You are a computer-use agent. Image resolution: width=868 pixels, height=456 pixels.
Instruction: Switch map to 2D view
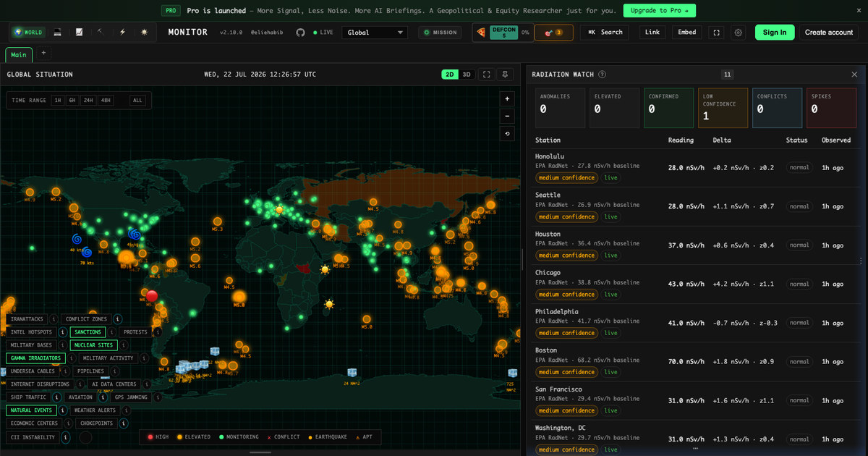(450, 75)
